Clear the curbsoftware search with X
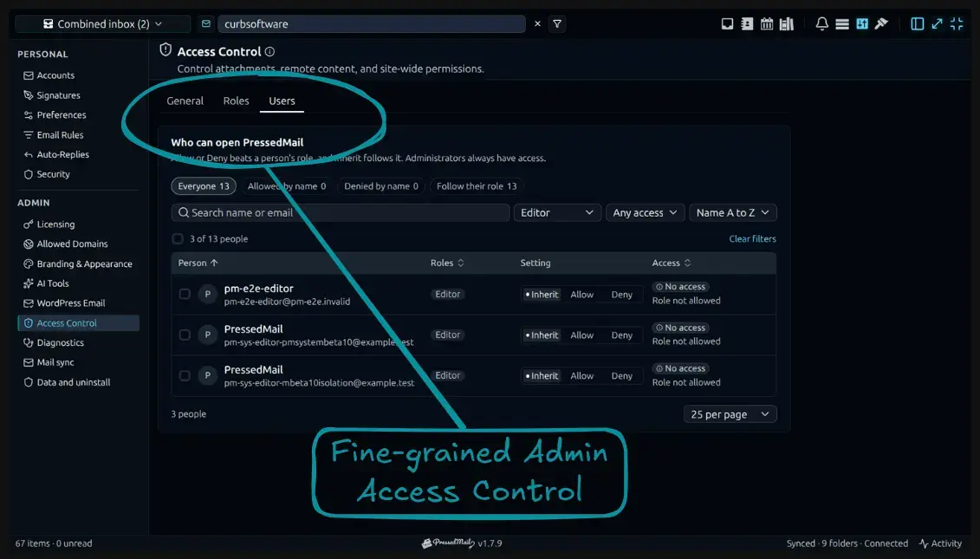This screenshot has width=980, height=559. pos(537,23)
